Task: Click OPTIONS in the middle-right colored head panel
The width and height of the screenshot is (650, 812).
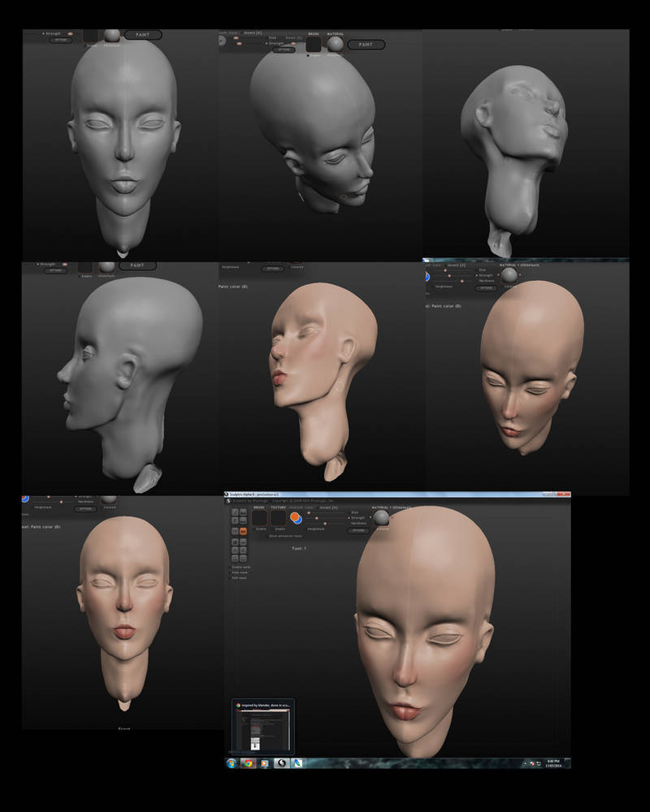Action: (x=486, y=288)
